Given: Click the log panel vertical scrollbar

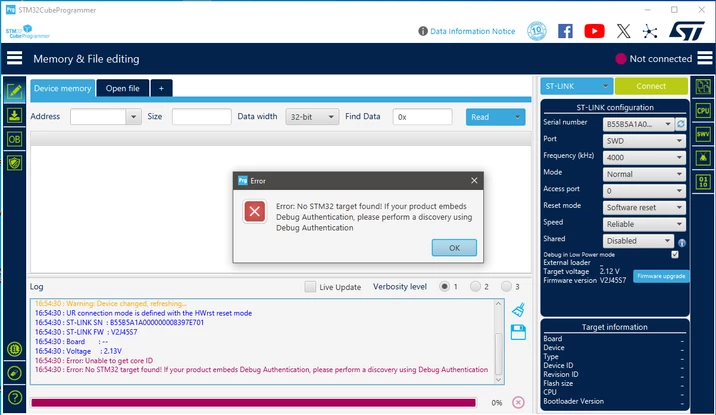Looking at the screenshot, I should (499, 354).
